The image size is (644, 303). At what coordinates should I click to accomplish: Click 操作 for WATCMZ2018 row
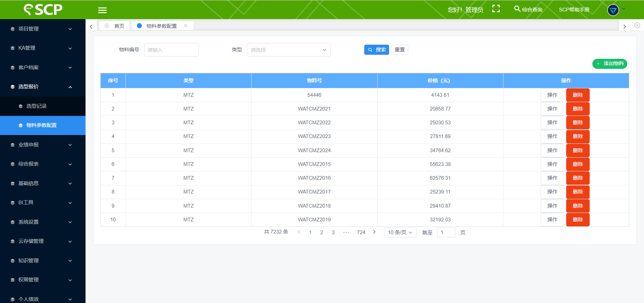552,206
